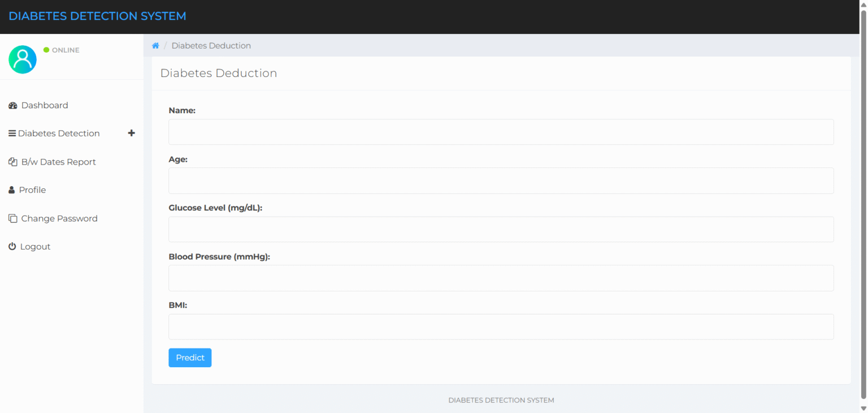The width and height of the screenshot is (868, 413).
Task: Click the Profile person icon
Action: [x=12, y=190]
